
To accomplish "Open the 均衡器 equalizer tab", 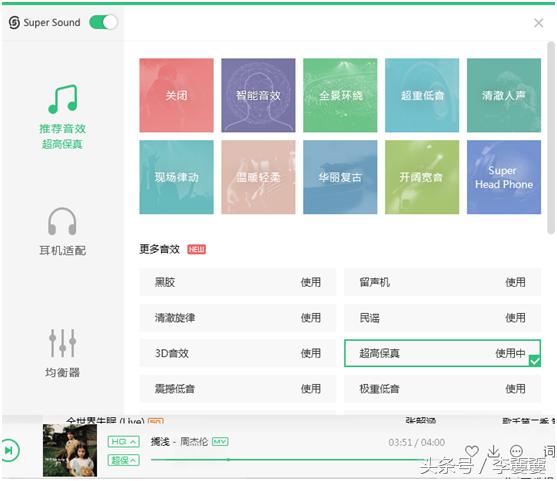I will coord(63,353).
